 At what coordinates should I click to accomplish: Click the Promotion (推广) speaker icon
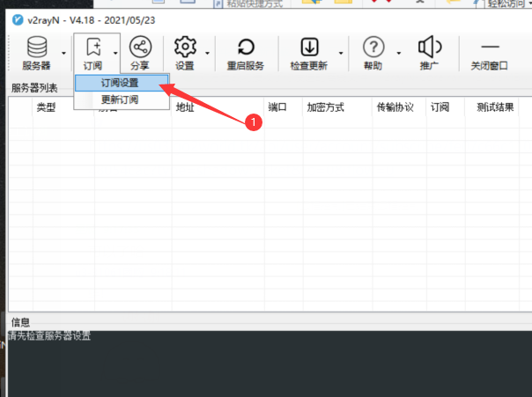(x=429, y=48)
